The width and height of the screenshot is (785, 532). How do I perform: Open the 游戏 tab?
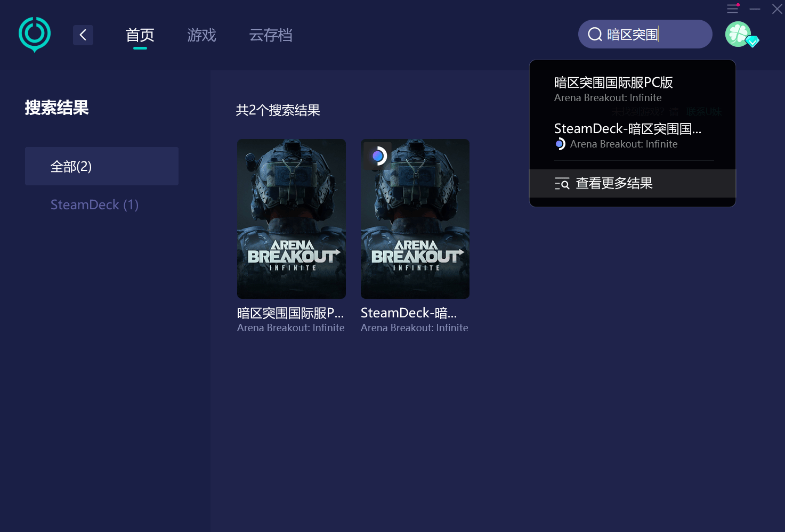[x=201, y=35]
